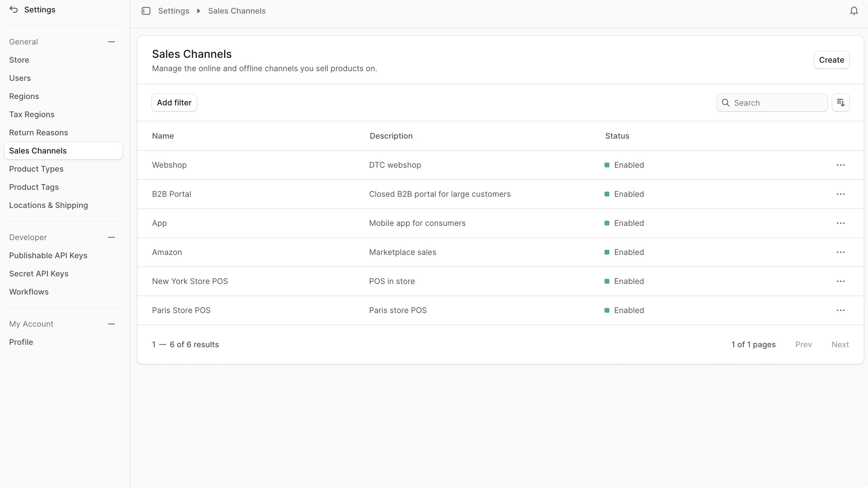The height and width of the screenshot is (488, 868).
Task: Open the Add filter menu
Action: tap(174, 102)
